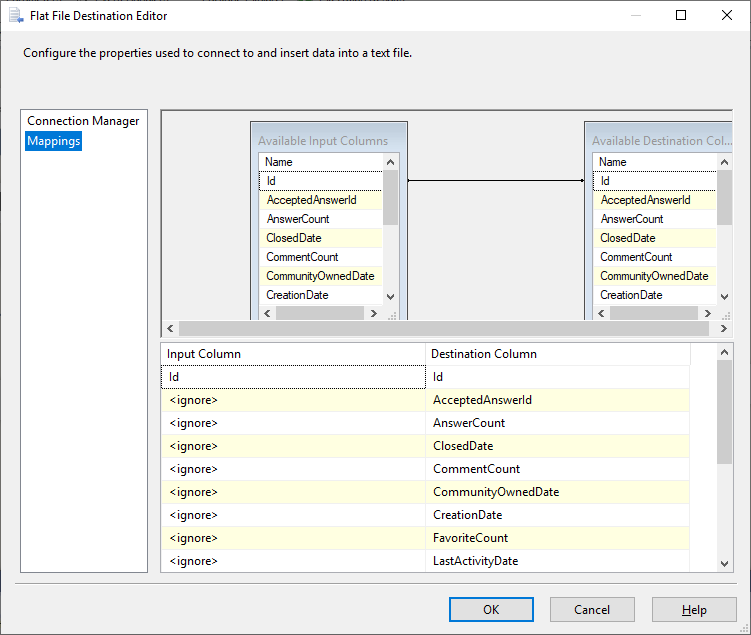
Task: Select the Mappings page
Action: point(54,142)
